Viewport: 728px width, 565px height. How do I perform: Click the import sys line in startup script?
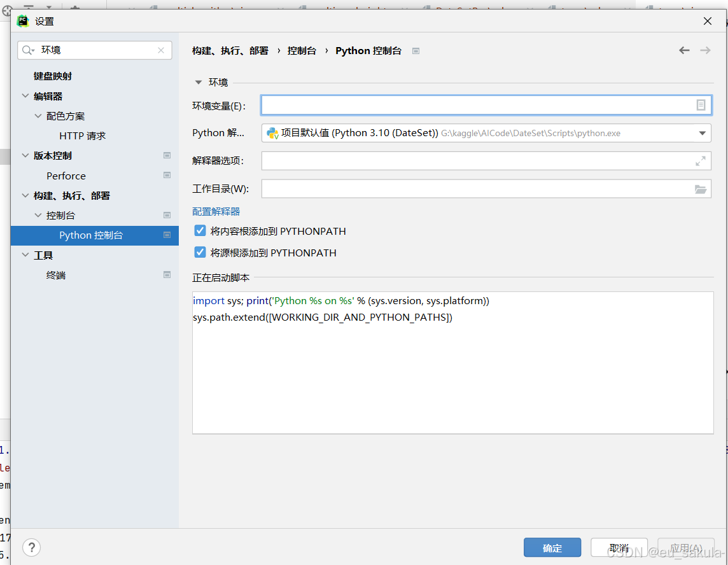[341, 301]
